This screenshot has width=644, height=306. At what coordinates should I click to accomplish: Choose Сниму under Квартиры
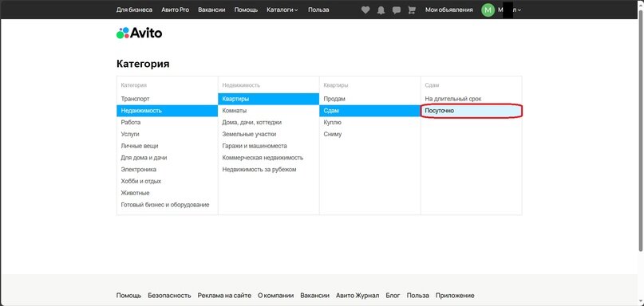[370, 134]
